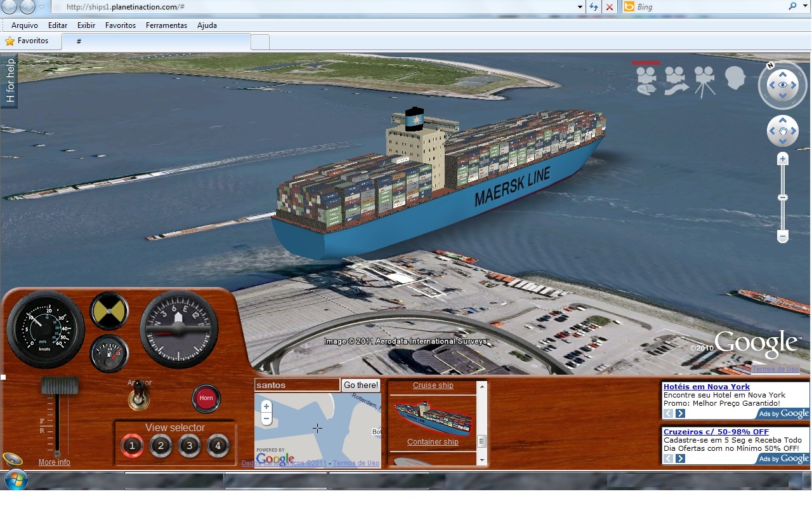Open the Arquivo menu

coord(23,25)
